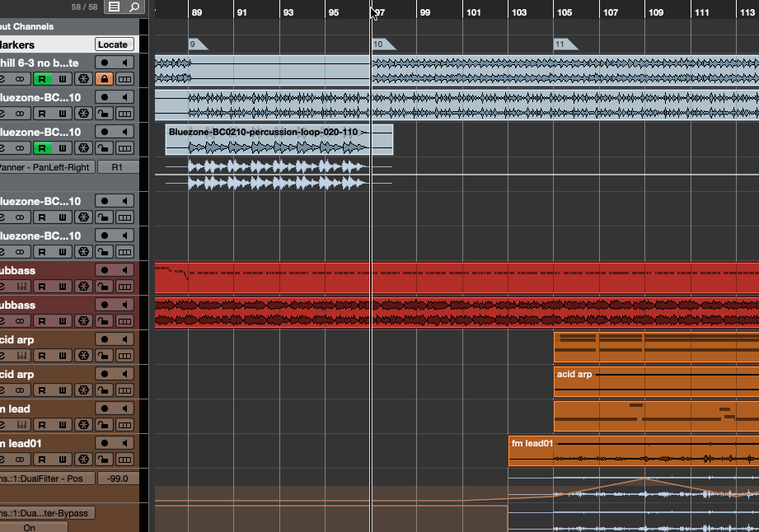Record-enable the hill 6-3 track
The height and width of the screenshot is (532, 759).
[x=105, y=63]
